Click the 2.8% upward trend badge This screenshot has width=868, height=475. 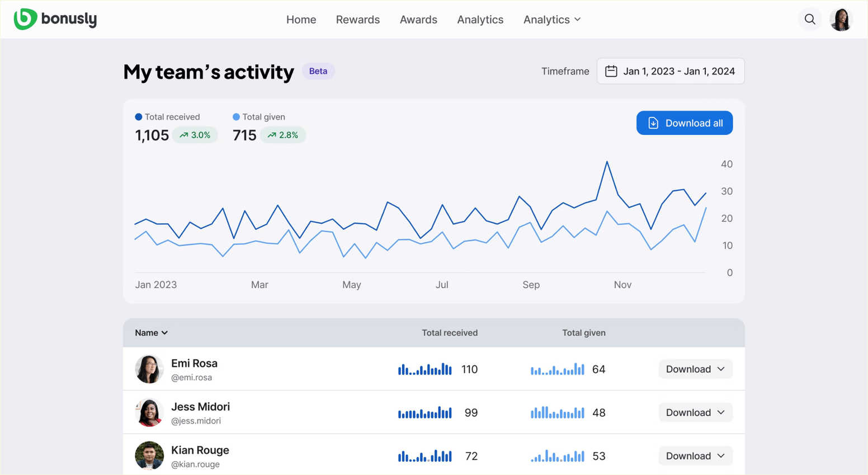coord(283,135)
